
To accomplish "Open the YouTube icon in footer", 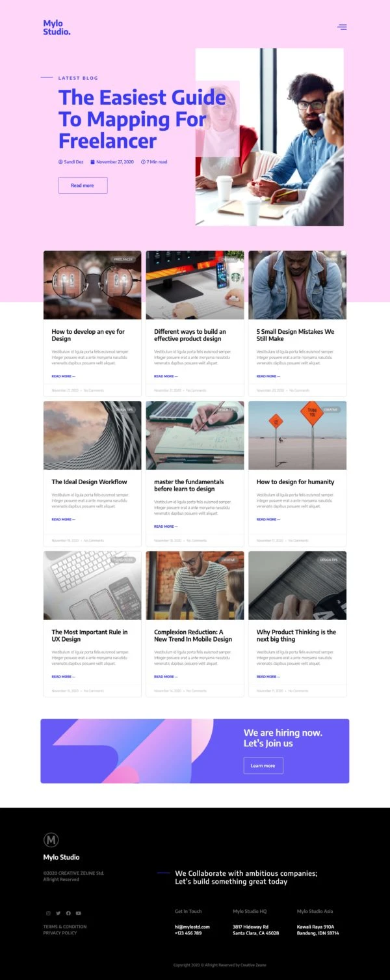I will coord(78,913).
